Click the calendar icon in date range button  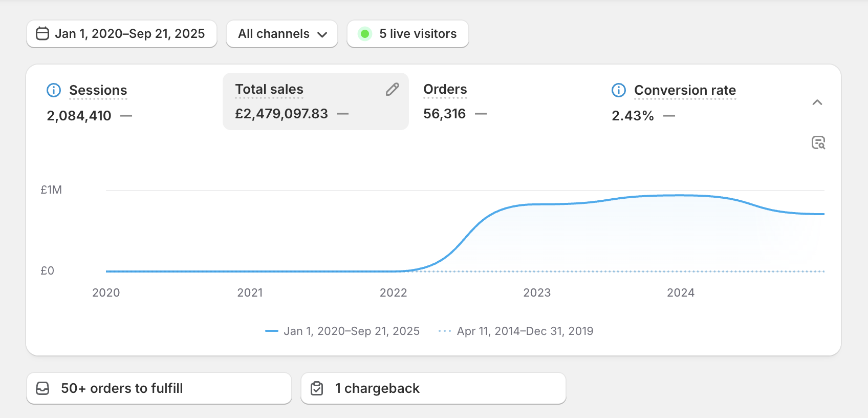click(x=42, y=34)
